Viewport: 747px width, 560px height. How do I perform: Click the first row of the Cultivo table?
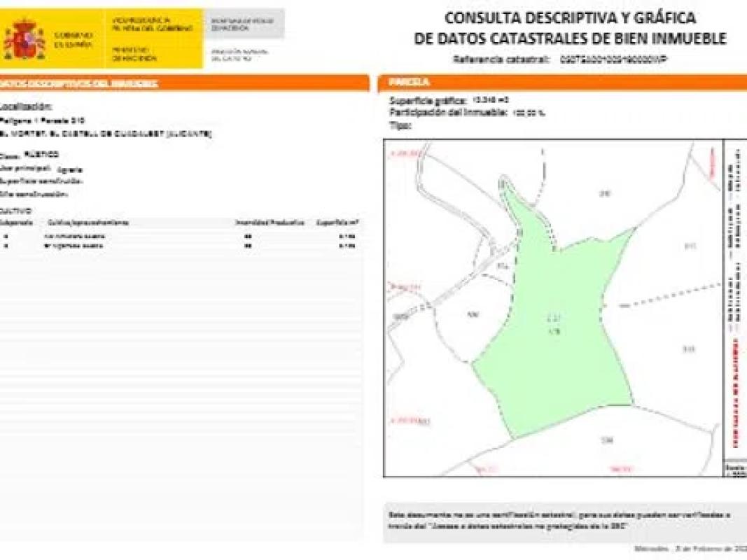point(181,237)
